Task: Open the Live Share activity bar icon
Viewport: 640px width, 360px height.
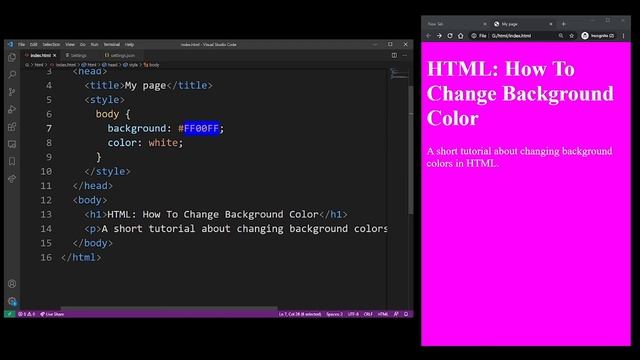Action: [12, 179]
